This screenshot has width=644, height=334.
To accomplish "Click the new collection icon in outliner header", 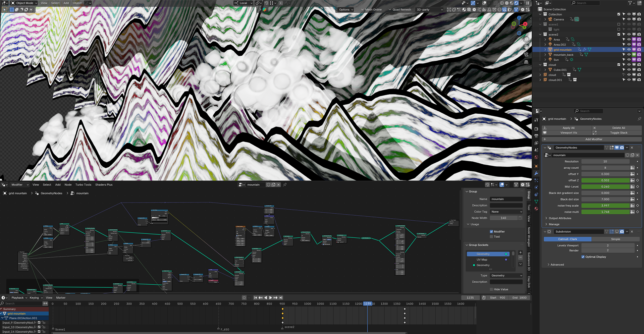I will tap(639, 3).
